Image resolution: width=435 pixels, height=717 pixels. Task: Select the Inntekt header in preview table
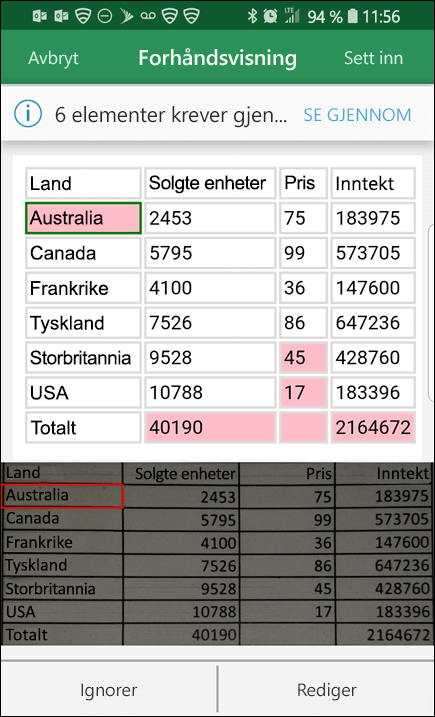tap(373, 183)
